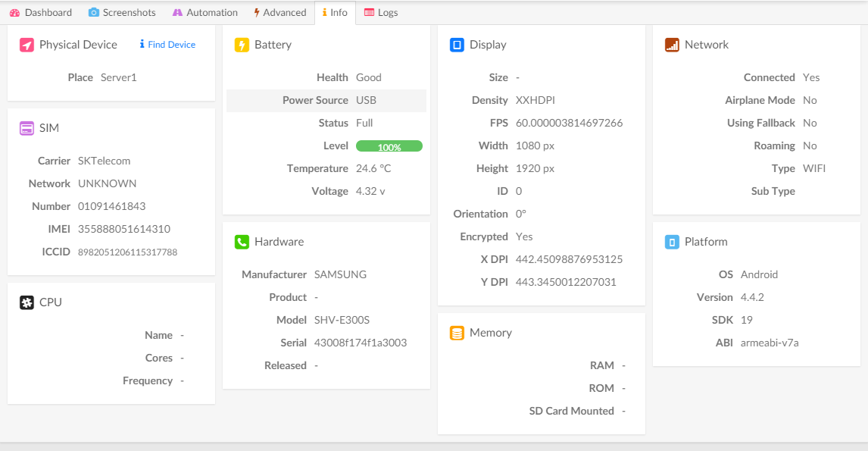This screenshot has height=451, width=868.
Task: Click the Hardware phone icon
Action: (242, 242)
